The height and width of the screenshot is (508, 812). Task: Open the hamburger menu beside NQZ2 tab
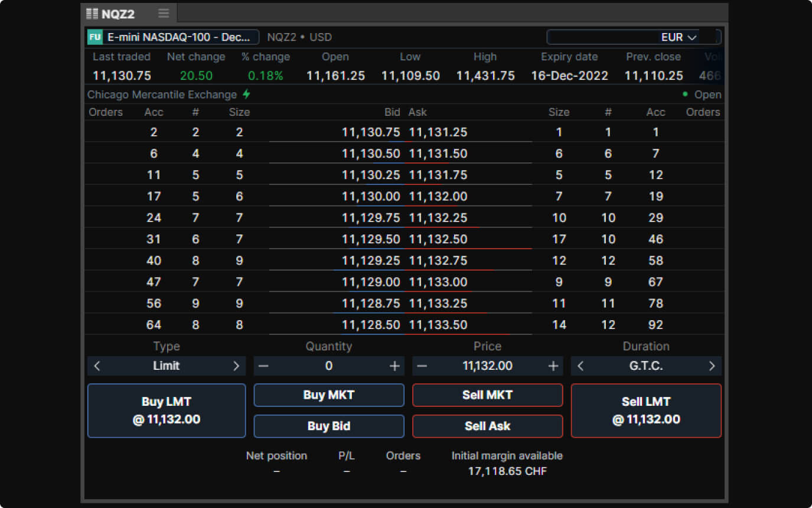164,14
